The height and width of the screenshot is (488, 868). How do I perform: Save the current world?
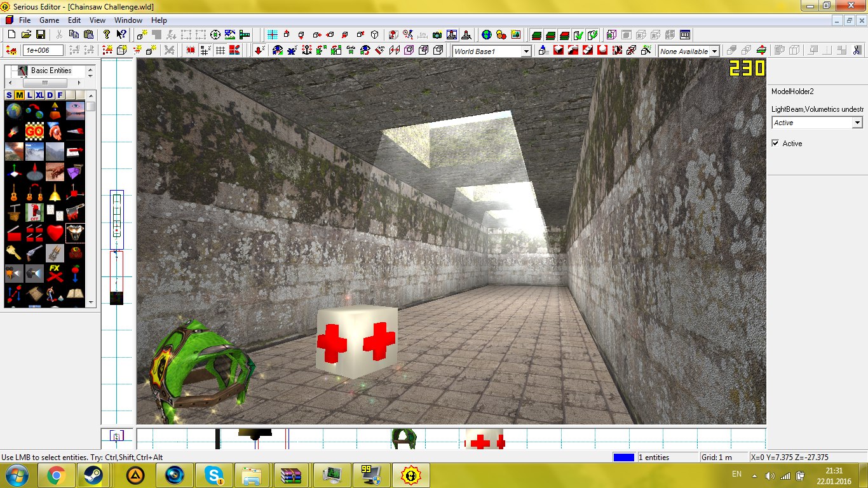tap(40, 34)
